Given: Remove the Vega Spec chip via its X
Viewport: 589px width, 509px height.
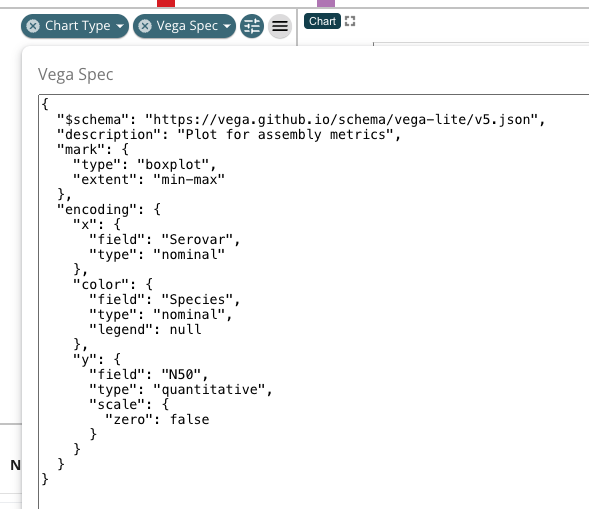Looking at the screenshot, I should click(145, 26).
